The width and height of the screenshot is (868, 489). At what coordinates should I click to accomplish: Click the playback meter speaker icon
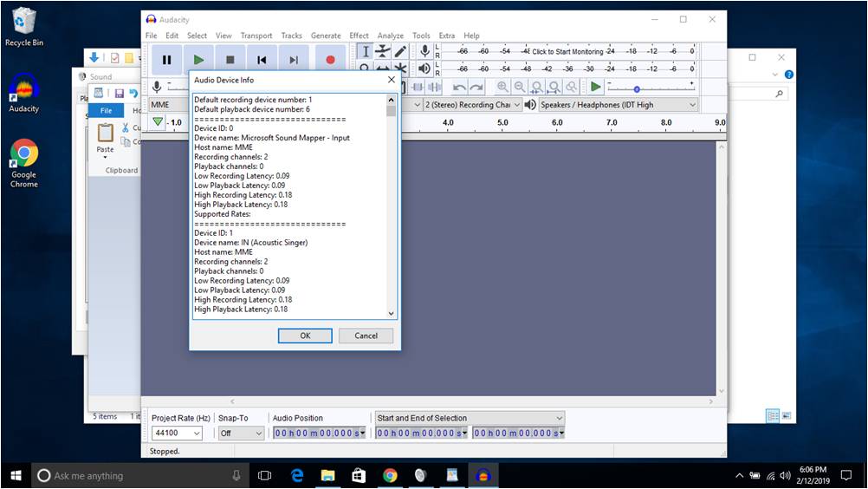click(424, 68)
